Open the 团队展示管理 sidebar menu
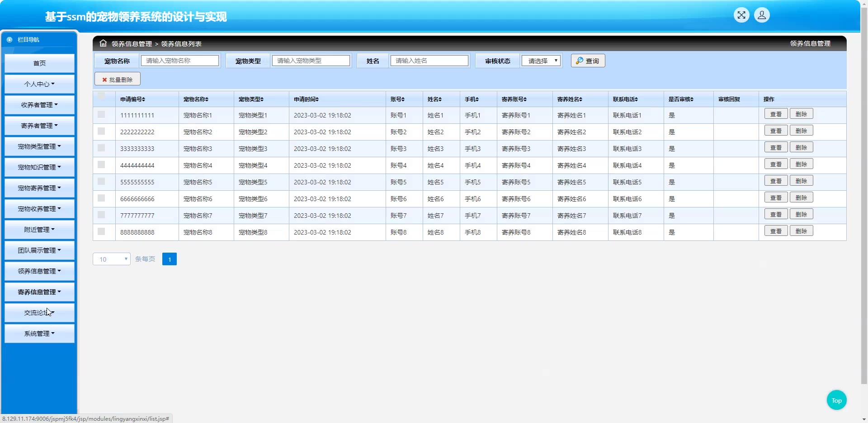Screen dimensions: 868x423 [x=39, y=250]
